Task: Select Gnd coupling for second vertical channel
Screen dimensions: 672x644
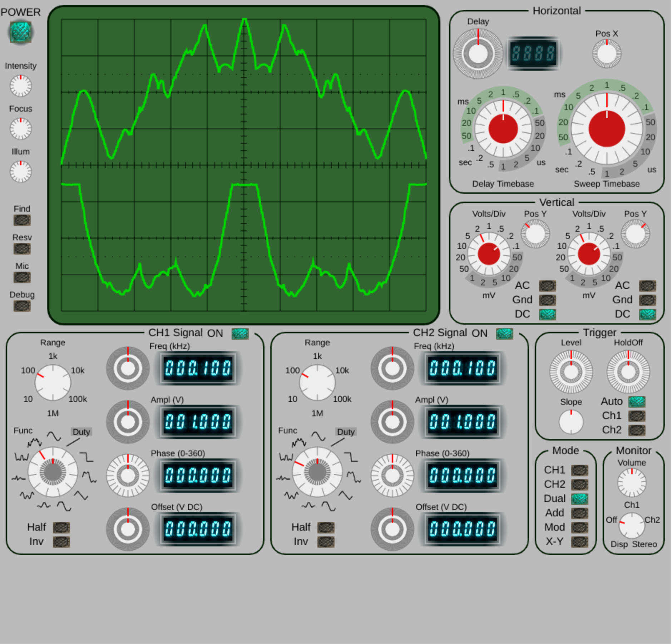Action: click(x=648, y=300)
